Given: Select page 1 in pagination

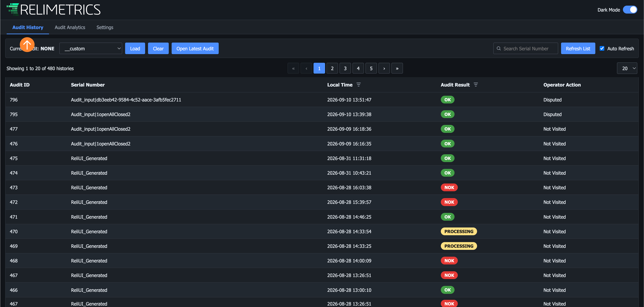Looking at the screenshot, I should [x=319, y=68].
